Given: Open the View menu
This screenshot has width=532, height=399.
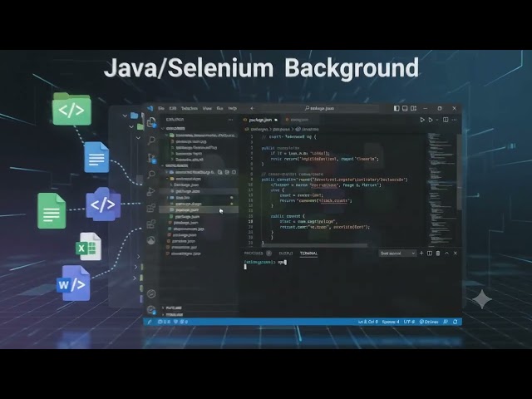Looking at the screenshot, I should 207,108.
